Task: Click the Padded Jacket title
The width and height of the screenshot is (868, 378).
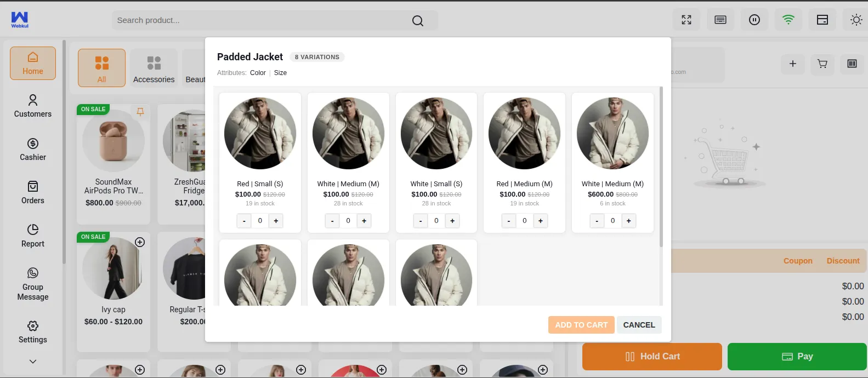Action: 250,57
